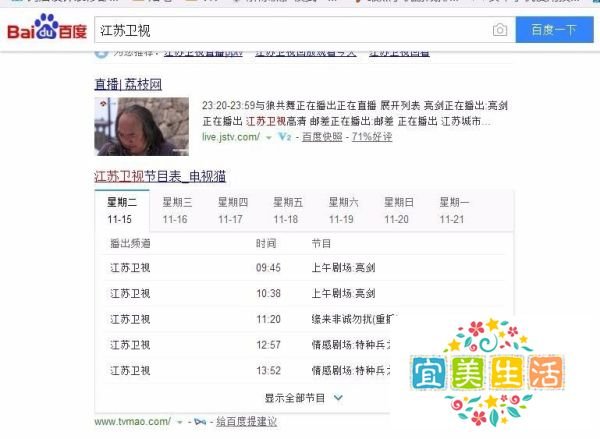Expand dropdown arrow beside www.tvmao.com
Image resolution: width=600 pixels, height=439 pixels.
[179, 422]
